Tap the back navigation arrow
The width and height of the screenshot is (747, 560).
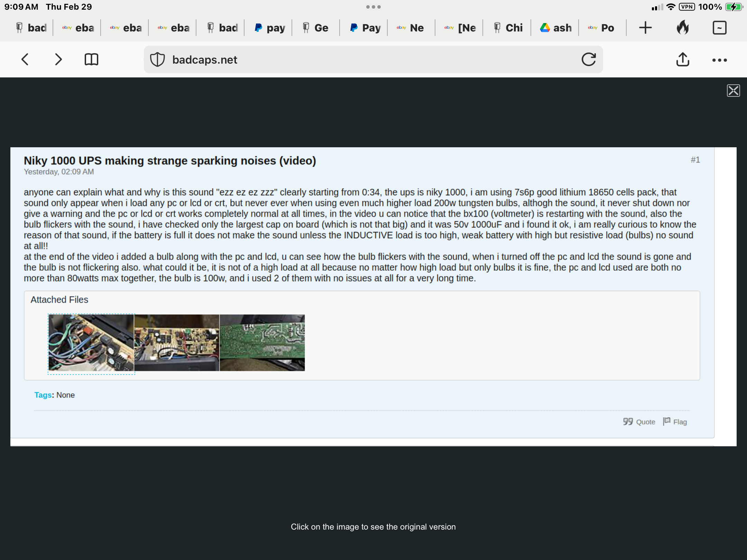point(25,59)
